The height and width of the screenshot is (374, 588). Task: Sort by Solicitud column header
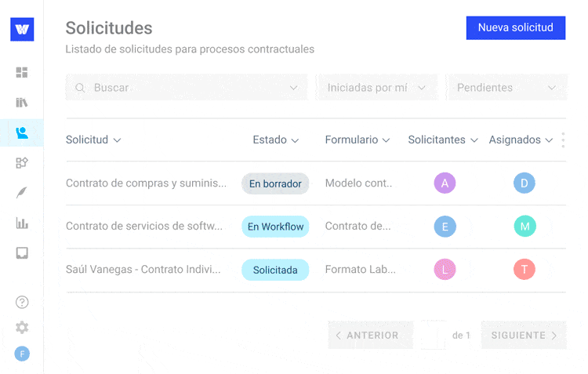click(93, 140)
